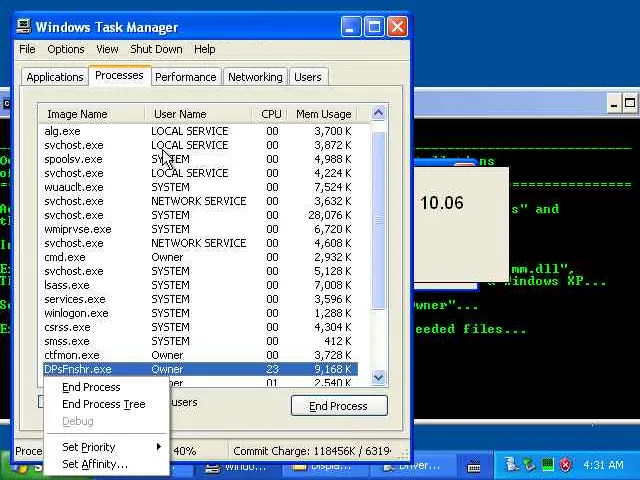
Task: Select the highlighted DPsFnshr.exe process row
Action: click(200, 369)
